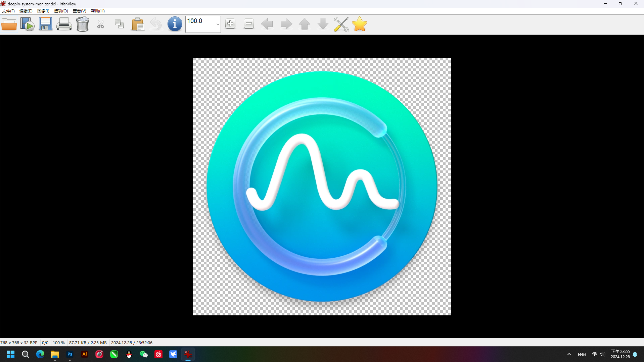Viewport: 644px width, 362px height.
Task: Go to next page with down arrow
Action: [x=323, y=24]
